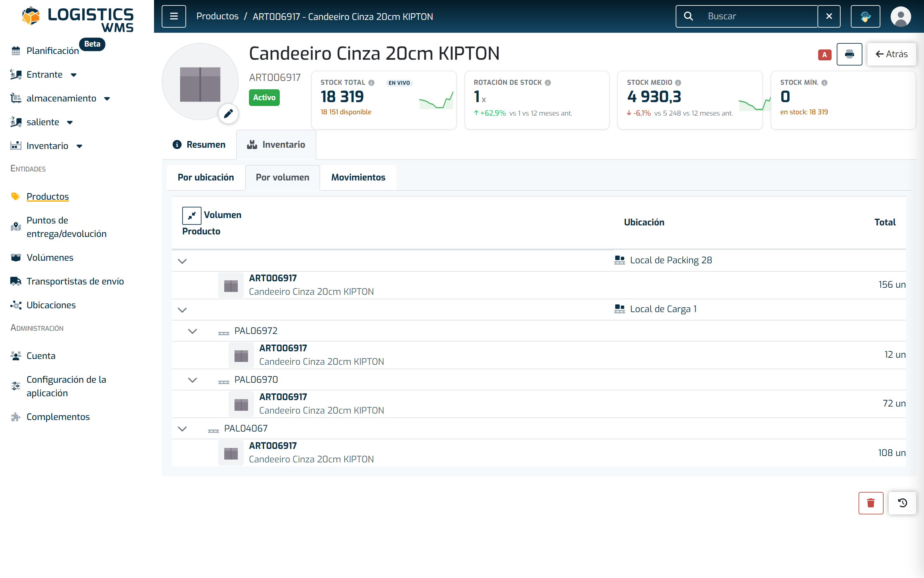Click the Transportistas truck icon
This screenshot has width=924, height=578.
[x=16, y=281]
